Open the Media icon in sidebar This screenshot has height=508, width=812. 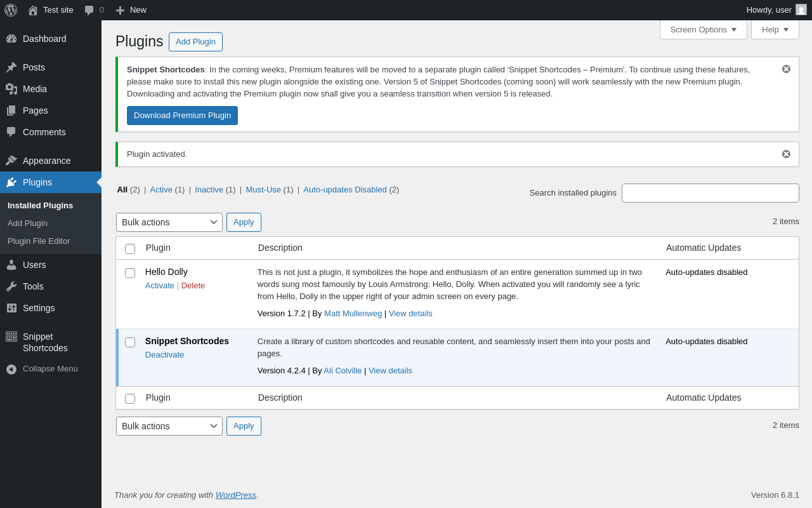11,89
